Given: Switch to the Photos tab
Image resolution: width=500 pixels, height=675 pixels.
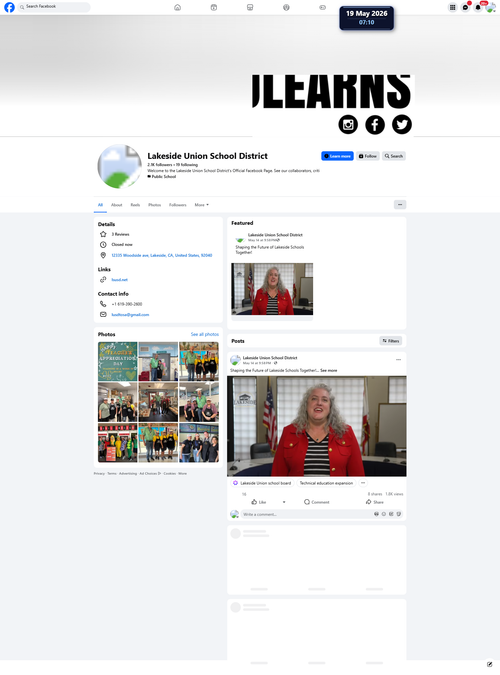Looking at the screenshot, I should pos(155,205).
